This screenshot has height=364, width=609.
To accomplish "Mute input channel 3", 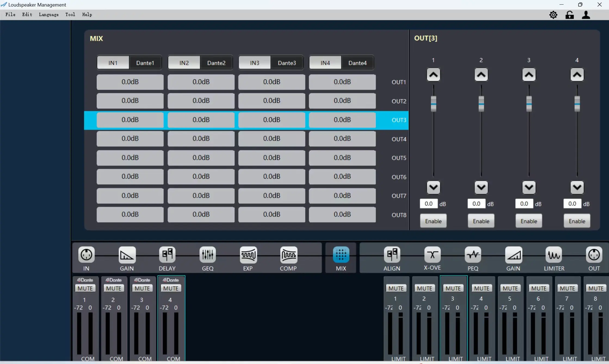I will pyautogui.click(x=142, y=288).
